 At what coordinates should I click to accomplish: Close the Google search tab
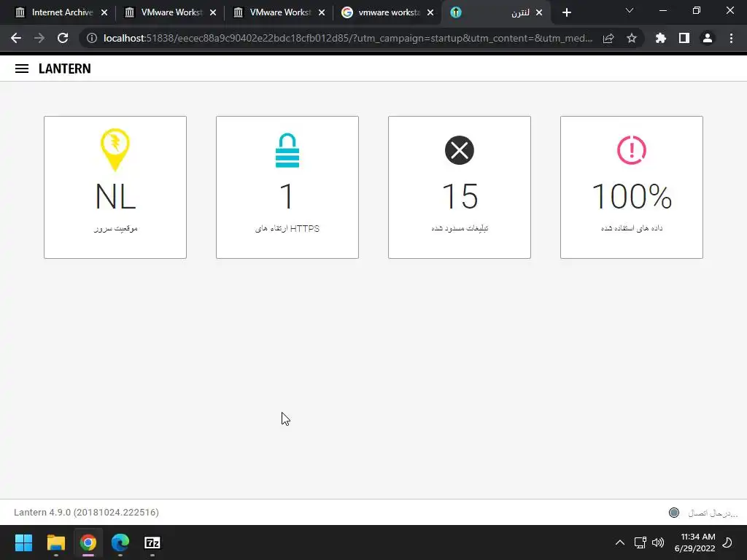(x=430, y=13)
